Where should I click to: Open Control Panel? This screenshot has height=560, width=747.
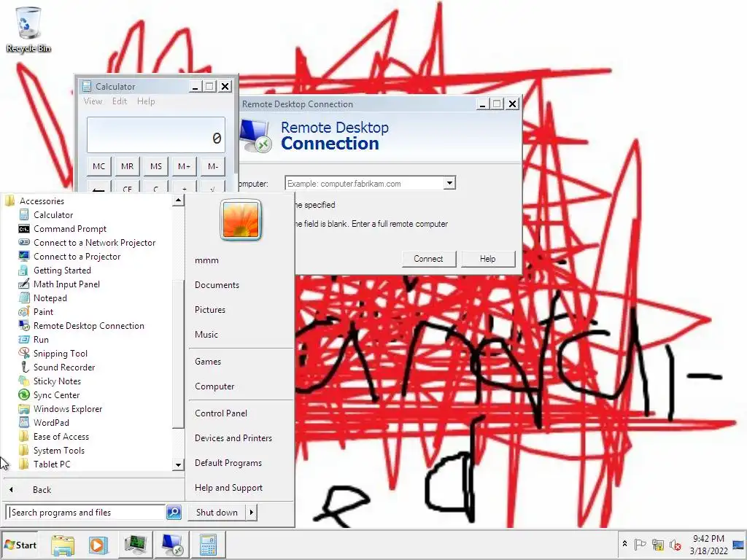(x=221, y=413)
